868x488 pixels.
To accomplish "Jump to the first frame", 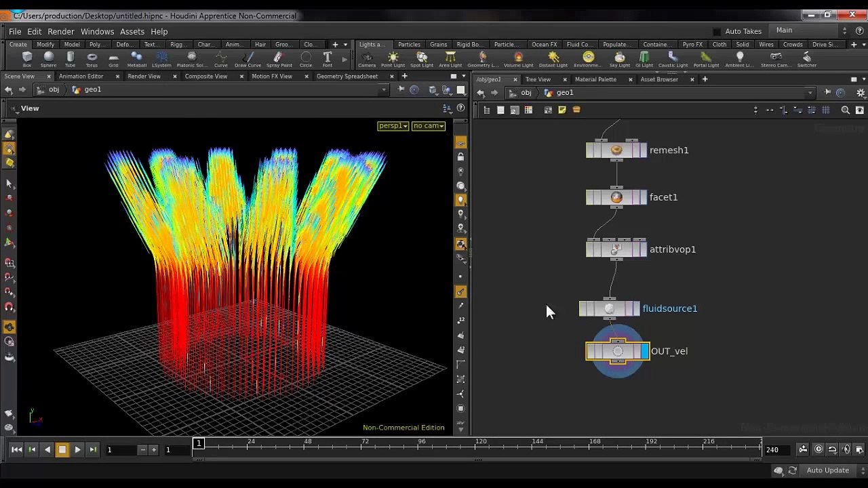I will (17, 449).
